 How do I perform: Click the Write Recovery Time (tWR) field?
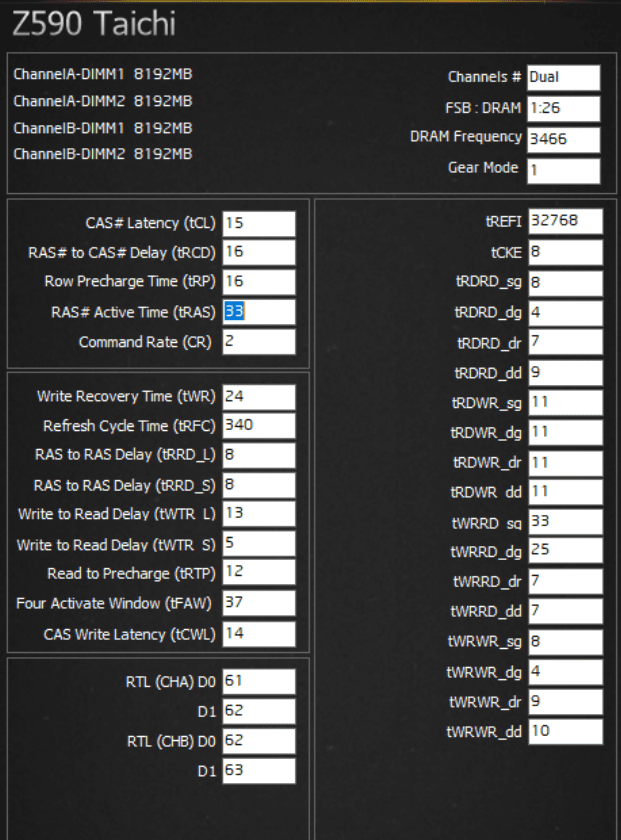[259, 397]
